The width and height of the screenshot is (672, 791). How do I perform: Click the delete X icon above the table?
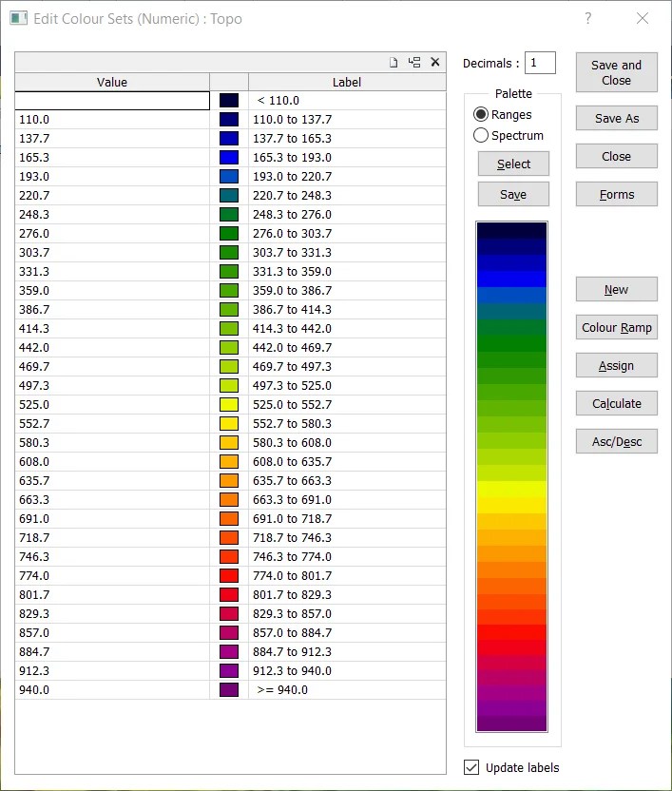(435, 62)
